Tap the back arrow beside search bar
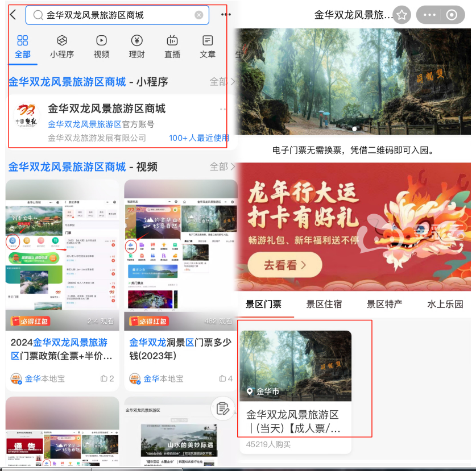Image resolution: width=476 pixels, height=471 pixels. [13, 15]
